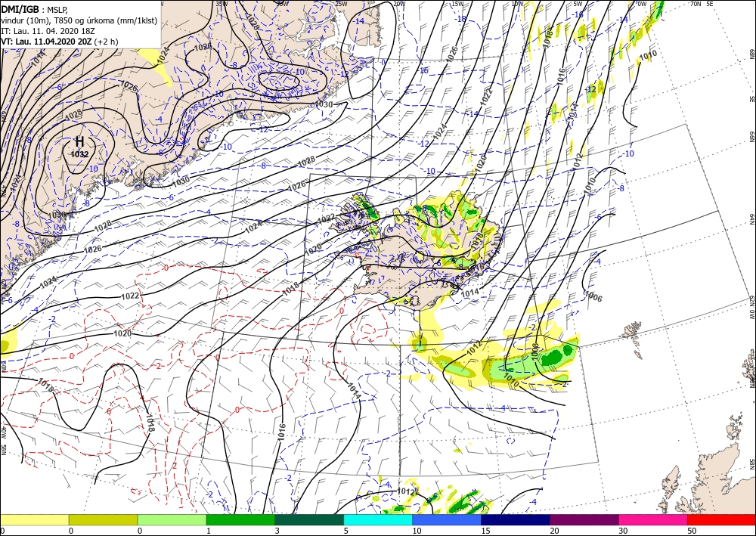Click the 5W longitude label on the top edge

pyautogui.click(x=578, y=3)
